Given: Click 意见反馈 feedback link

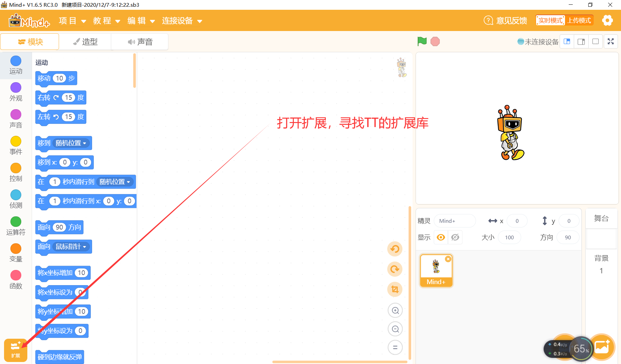Looking at the screenshot, I should (505, 21).
